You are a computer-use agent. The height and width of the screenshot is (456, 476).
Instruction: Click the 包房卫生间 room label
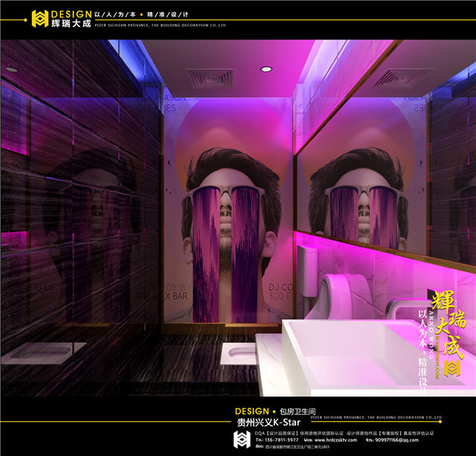coord(298,411)
